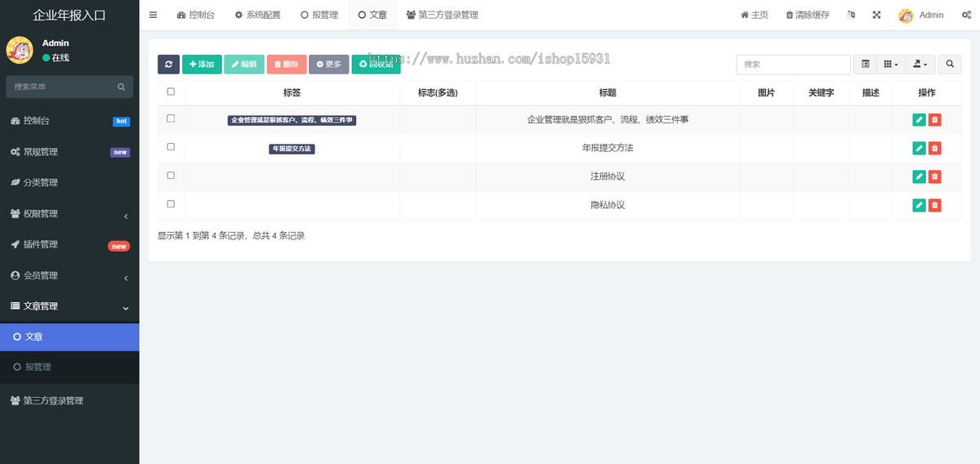The height and width of the screenshot is (464, 980).
Task: Click the 标签 column header
Action: click(x=292, y=93)
